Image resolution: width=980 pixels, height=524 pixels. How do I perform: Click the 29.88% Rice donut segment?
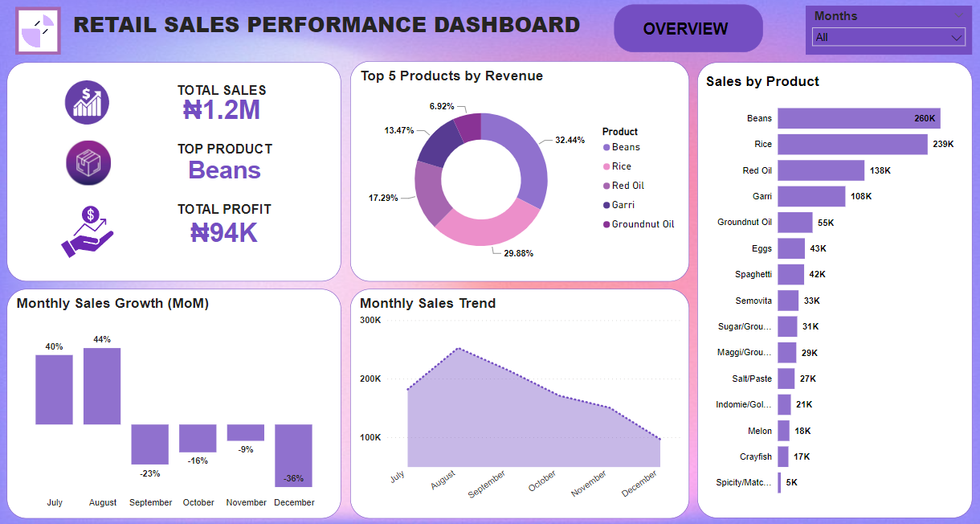[x=488, y=229]
